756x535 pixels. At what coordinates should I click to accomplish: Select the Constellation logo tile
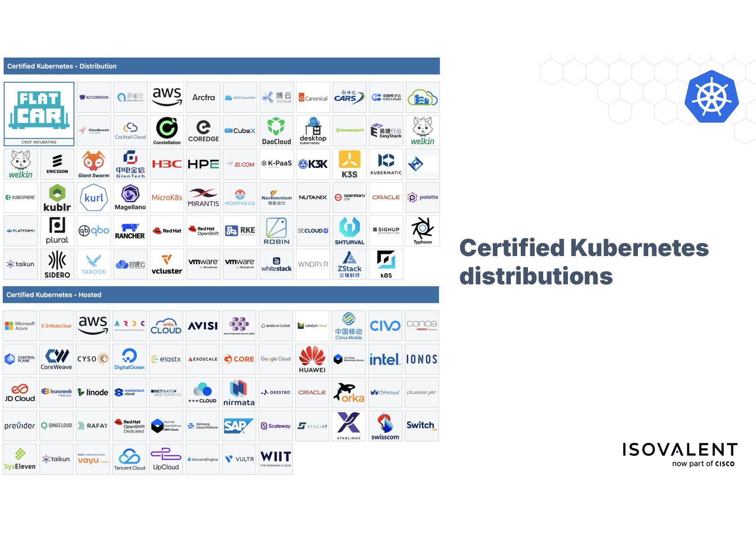pos(167,131)
